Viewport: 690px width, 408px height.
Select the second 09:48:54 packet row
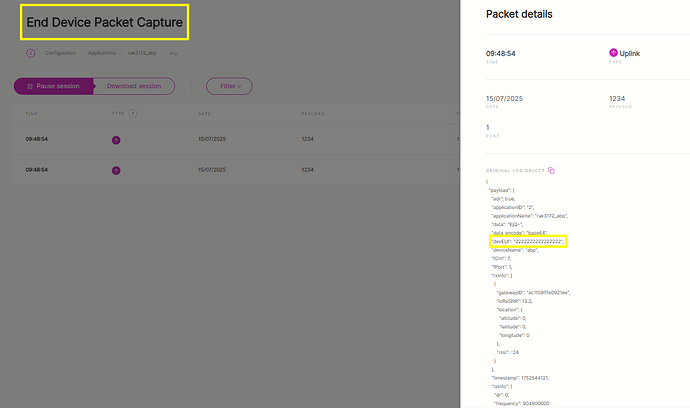pyautogui.click(x=37, y=170)
